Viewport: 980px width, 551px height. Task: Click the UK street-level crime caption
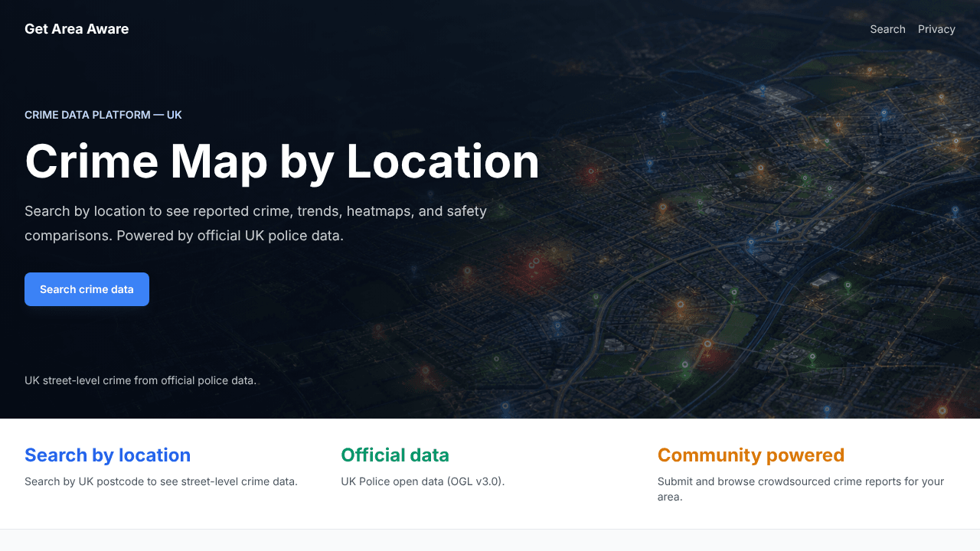140,380
